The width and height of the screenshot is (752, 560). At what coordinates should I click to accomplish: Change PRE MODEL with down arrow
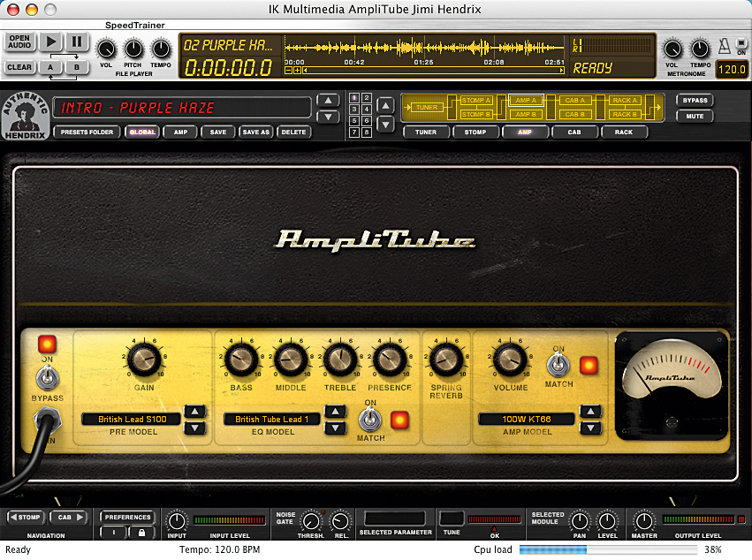tap(194, 428)
